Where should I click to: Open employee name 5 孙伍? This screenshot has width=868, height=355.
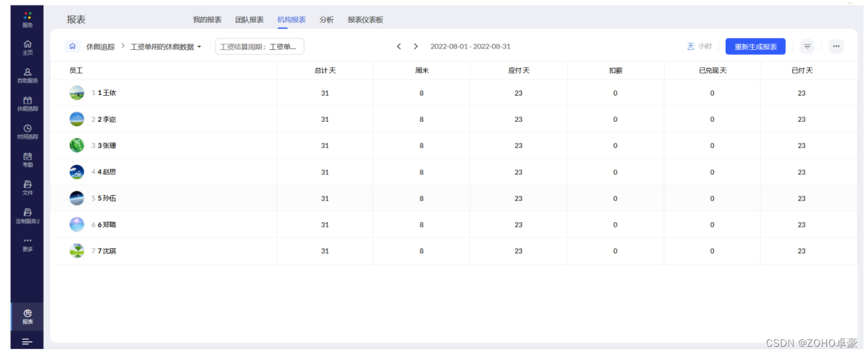107,198
